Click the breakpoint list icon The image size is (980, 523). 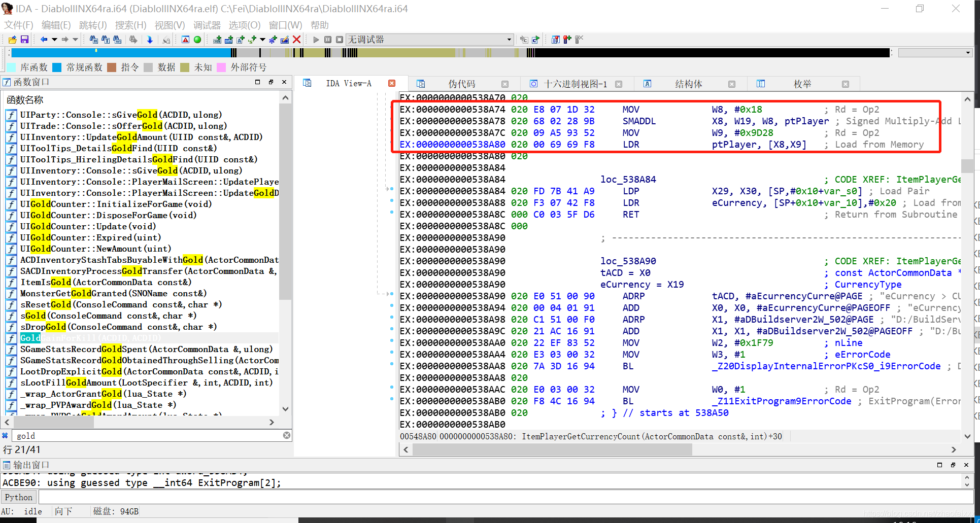pos(555,40)
